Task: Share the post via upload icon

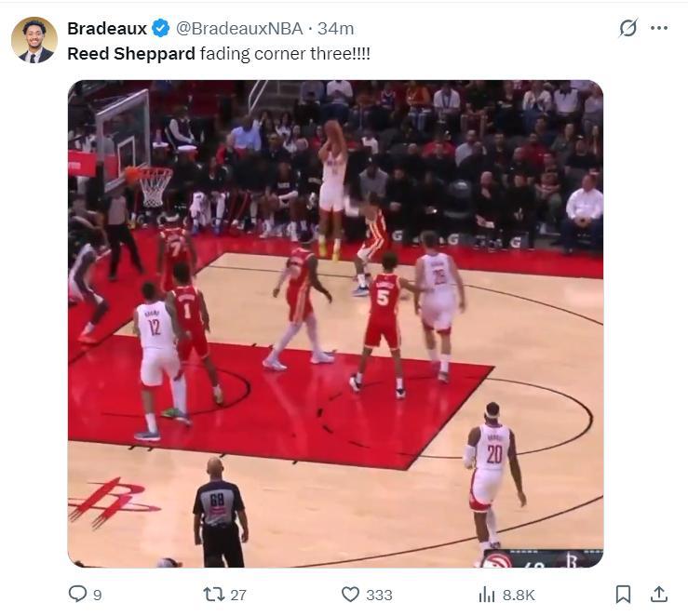Action: 658,595
